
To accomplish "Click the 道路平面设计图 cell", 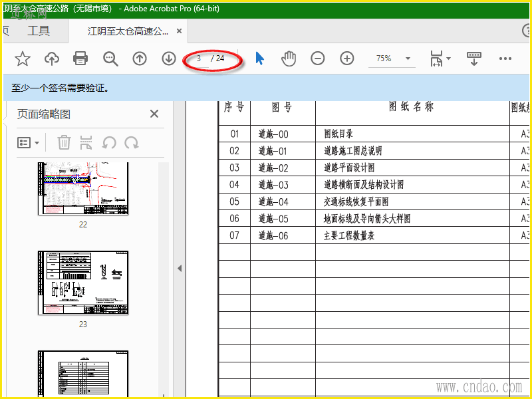I will point(412,168).
